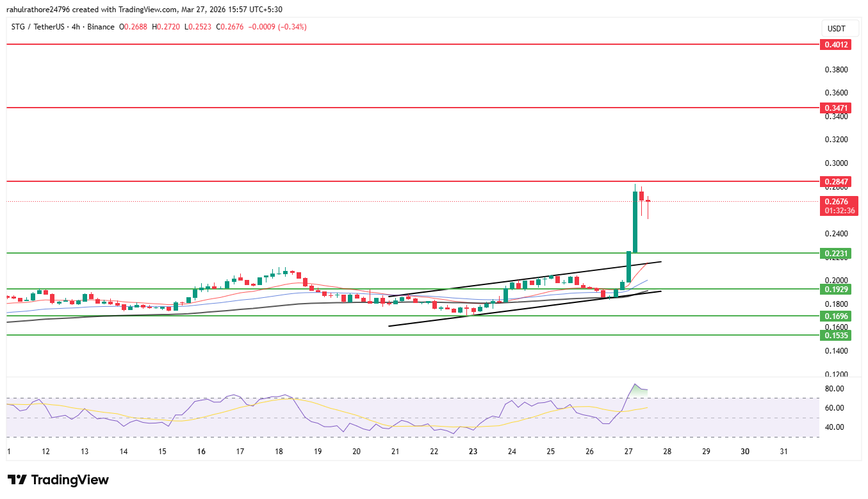868x499 pixels.
Task: Click the current price 0.2676 label
Action: point(837,202)
